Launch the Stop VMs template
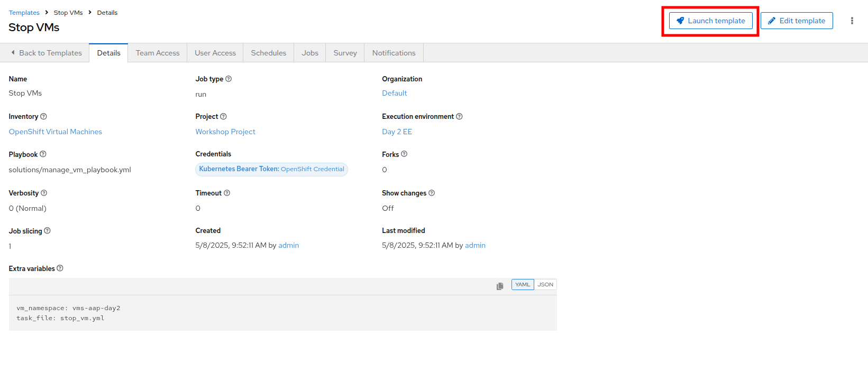This screenshot has width=868, height=373. 710,21
